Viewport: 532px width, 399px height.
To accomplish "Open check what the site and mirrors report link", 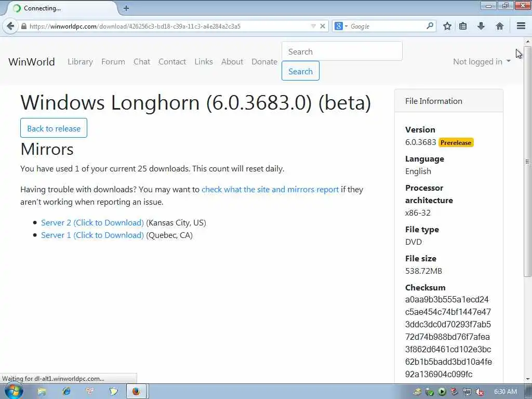I will pos(270,189).
